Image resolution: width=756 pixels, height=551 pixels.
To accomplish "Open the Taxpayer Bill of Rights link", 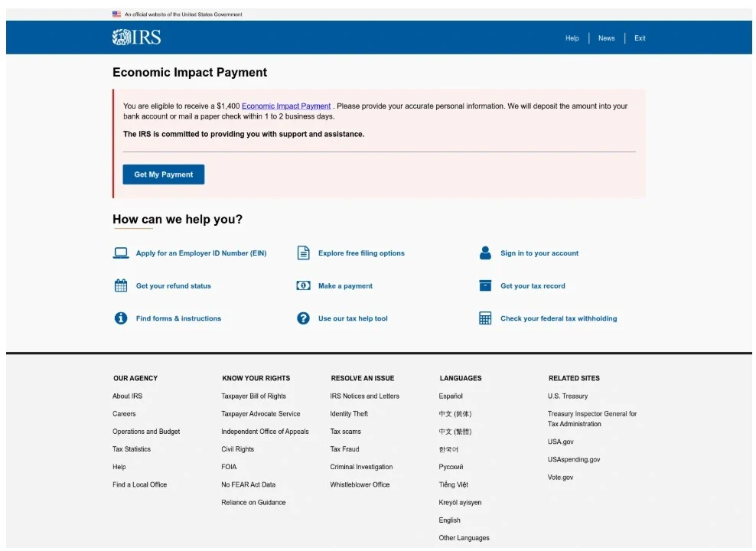I will [253, 396].
